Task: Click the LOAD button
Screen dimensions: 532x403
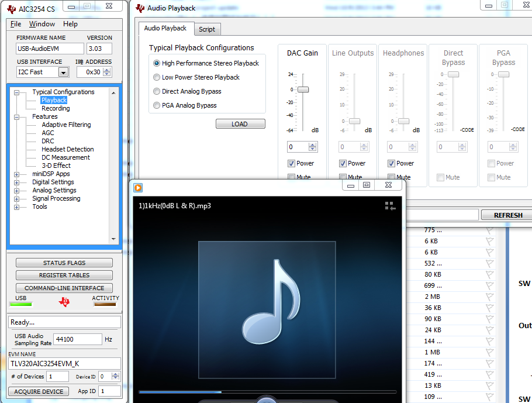Action: coord(240,124)
